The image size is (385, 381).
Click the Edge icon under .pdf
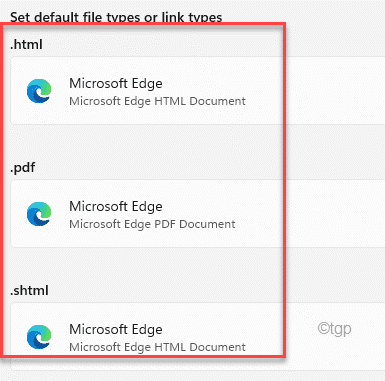39,214
